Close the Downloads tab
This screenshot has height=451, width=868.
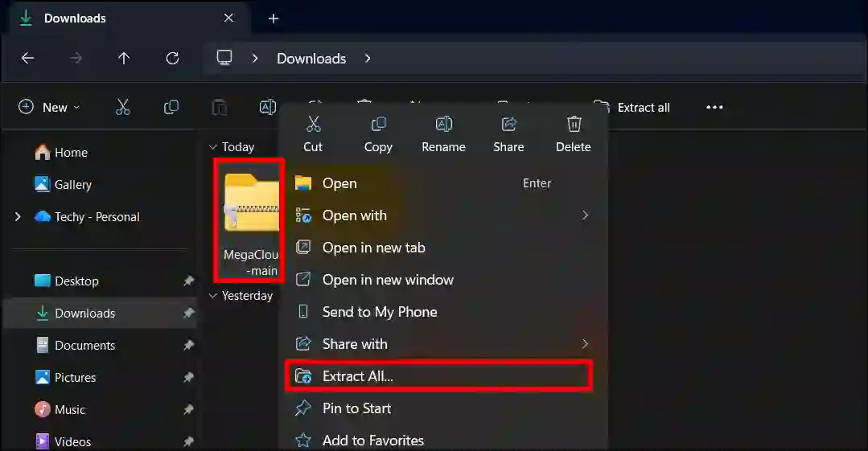pos(228,18)
